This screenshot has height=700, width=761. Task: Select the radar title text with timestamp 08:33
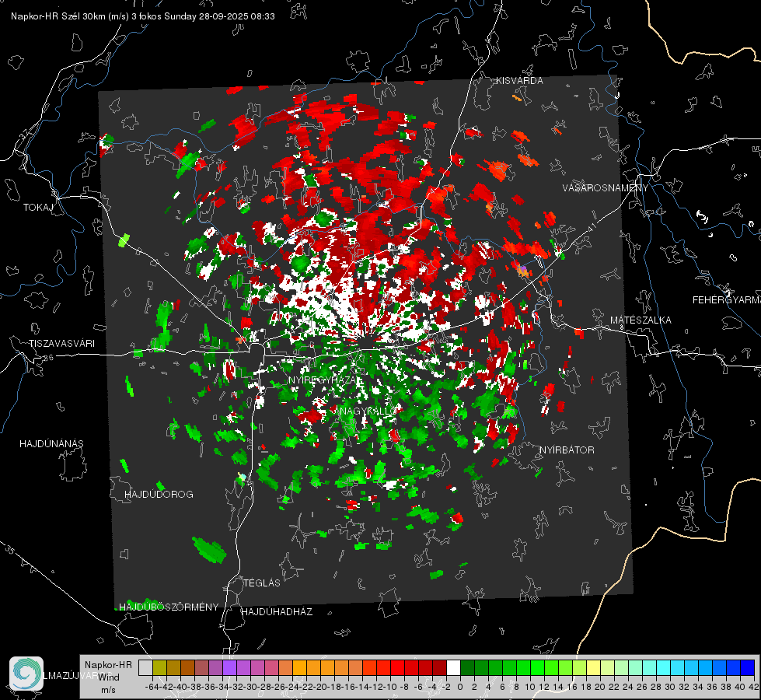click(x=143, y=16)
